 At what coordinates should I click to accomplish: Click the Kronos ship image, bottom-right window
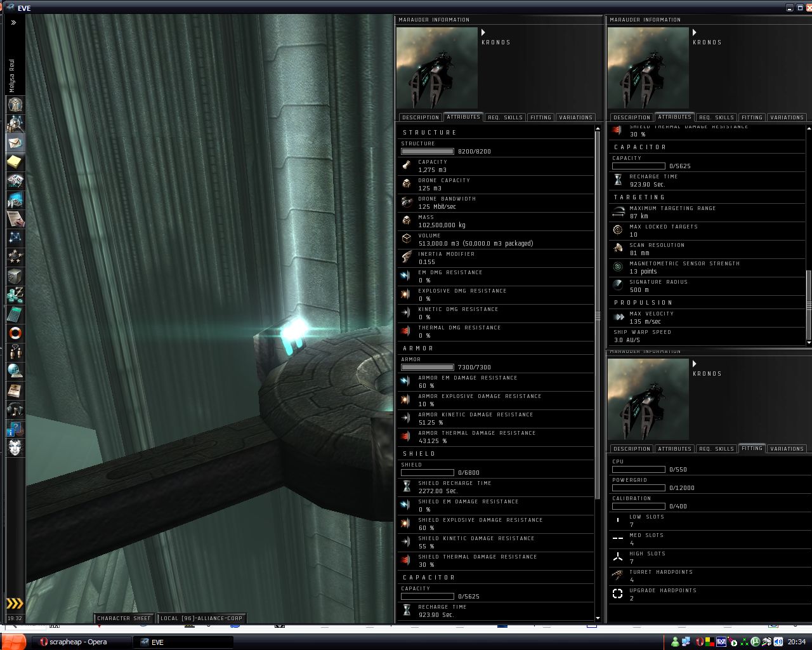click(x=648, y=399)
